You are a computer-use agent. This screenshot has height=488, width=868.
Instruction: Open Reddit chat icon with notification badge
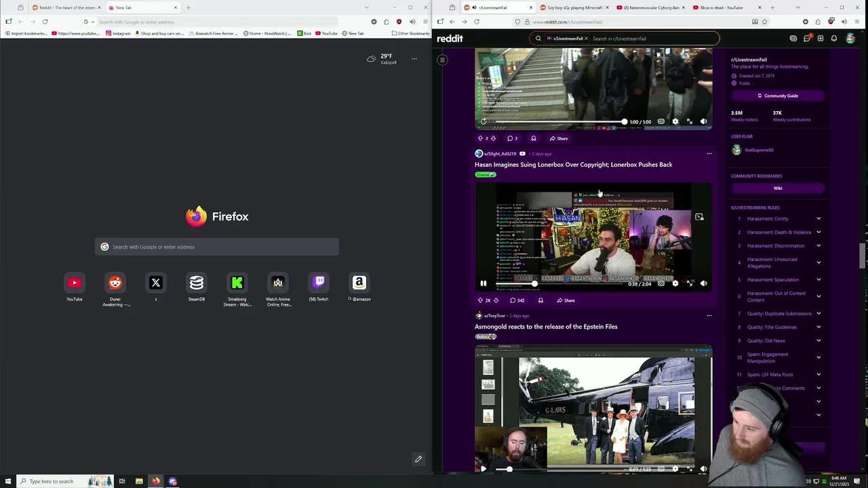(807, 39)
